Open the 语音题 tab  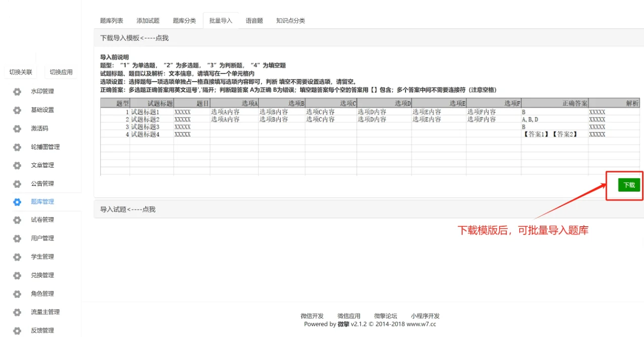point(254,20)
